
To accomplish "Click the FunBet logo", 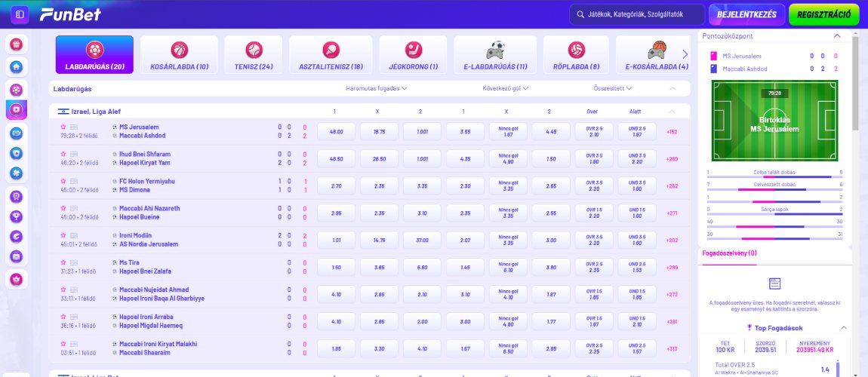I will coord(70,14).
